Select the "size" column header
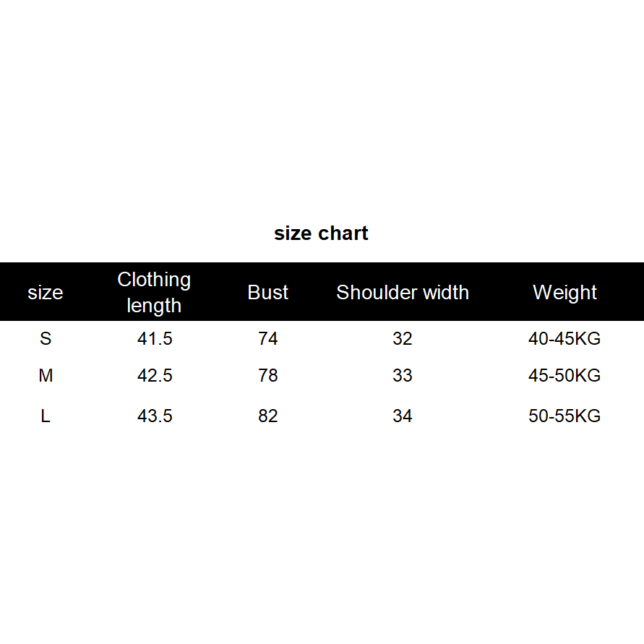The image size is (644, 644). coord(45,293)
